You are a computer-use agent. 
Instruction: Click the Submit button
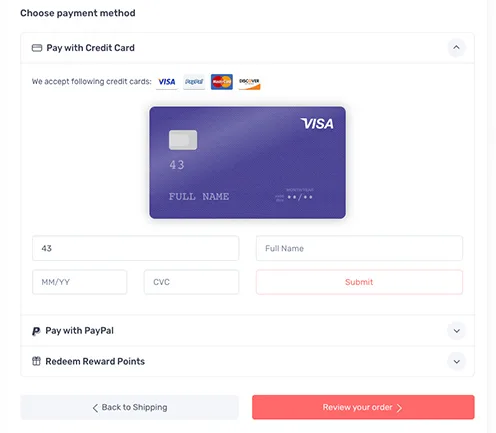(359, 282)
